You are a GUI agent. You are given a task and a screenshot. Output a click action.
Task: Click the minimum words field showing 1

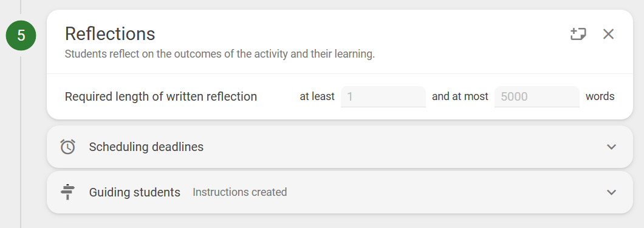point(383,97)
